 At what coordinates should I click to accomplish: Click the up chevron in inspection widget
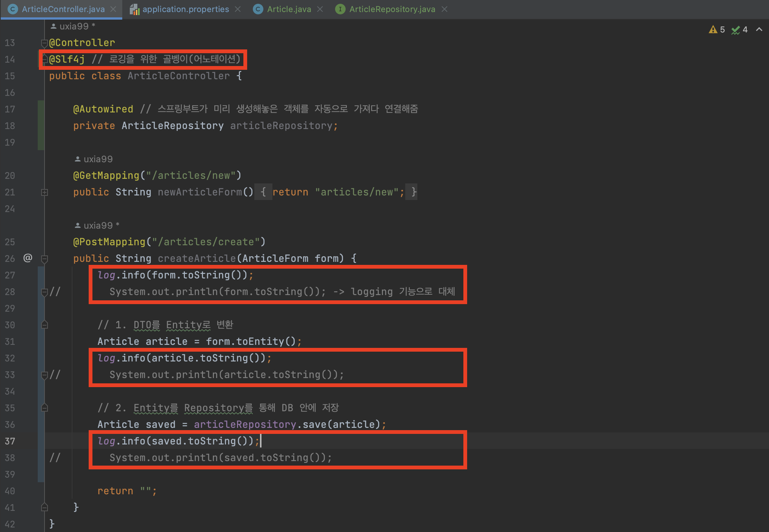pos(759,29)
